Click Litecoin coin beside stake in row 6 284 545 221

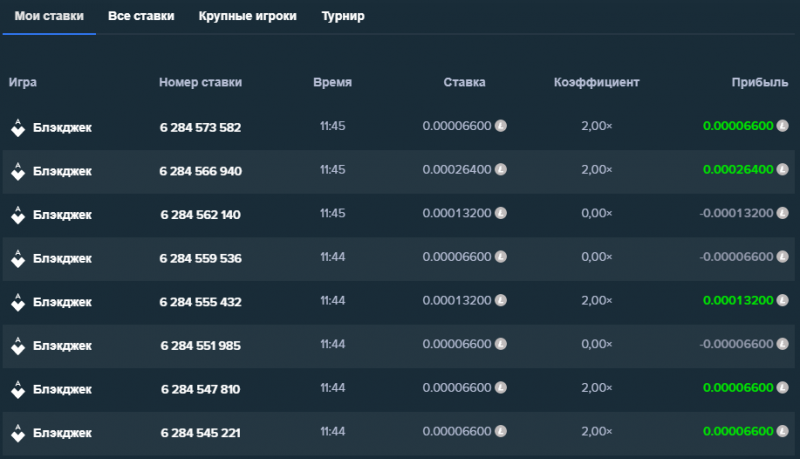501,431
